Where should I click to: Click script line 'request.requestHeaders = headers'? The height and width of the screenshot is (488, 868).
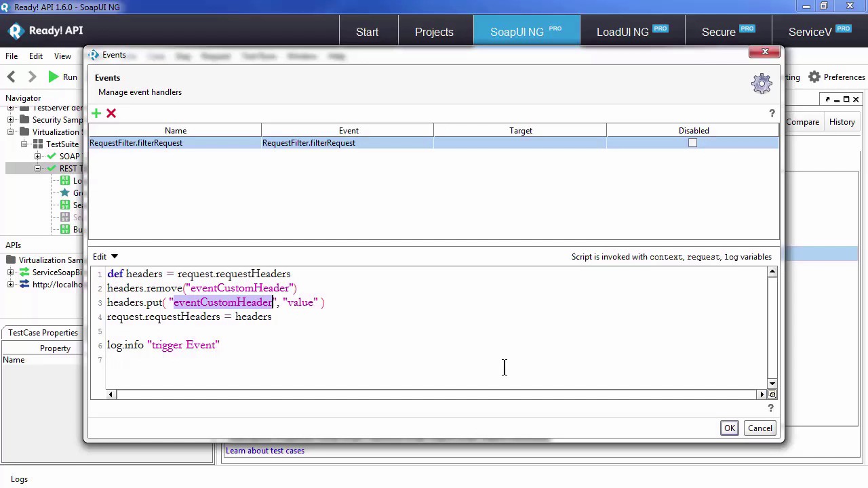[189, 317]
